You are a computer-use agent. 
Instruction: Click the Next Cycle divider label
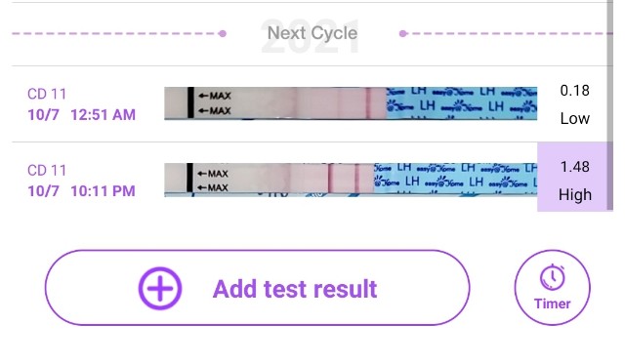point(312,33)
